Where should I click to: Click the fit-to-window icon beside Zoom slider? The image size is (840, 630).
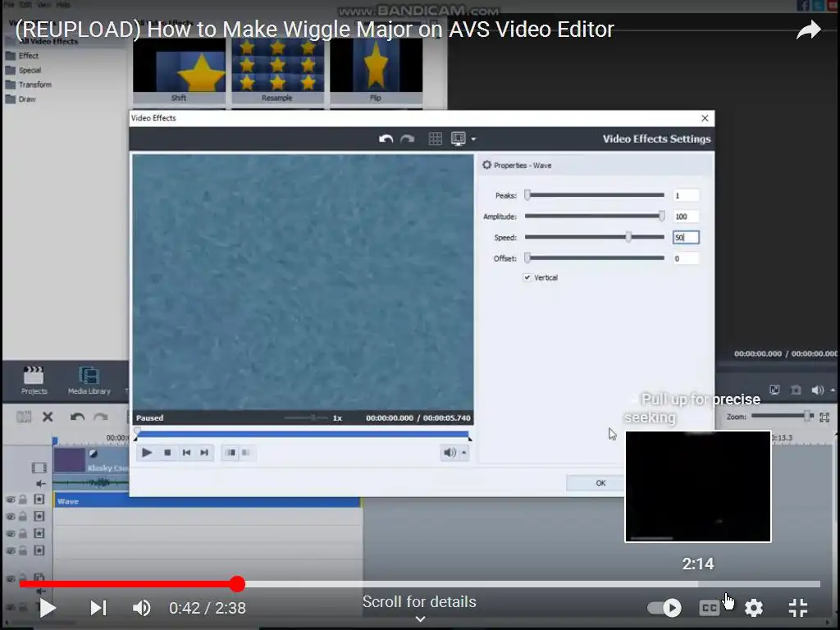point(824,417)
